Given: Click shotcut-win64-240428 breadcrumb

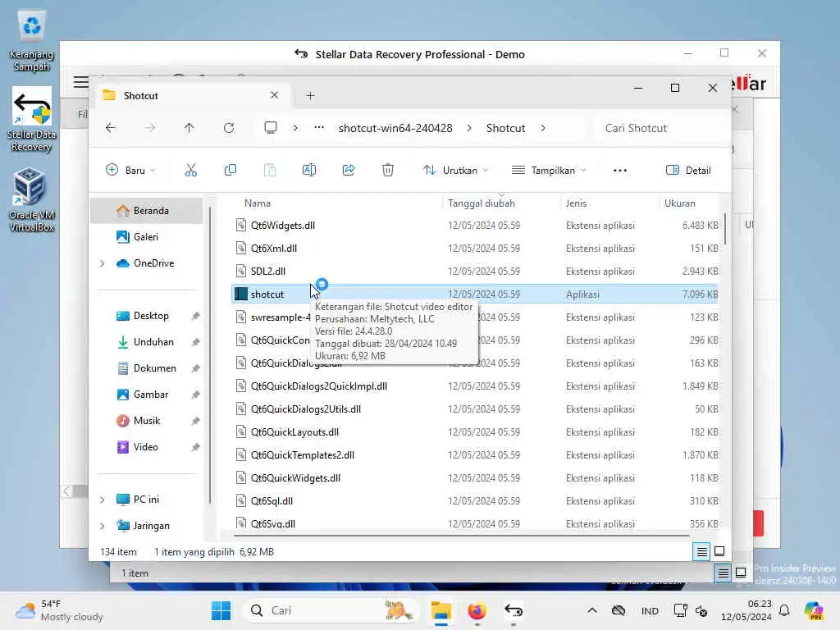Looking at the screenshot, I should pyautogui.click(x=395, y=128).
